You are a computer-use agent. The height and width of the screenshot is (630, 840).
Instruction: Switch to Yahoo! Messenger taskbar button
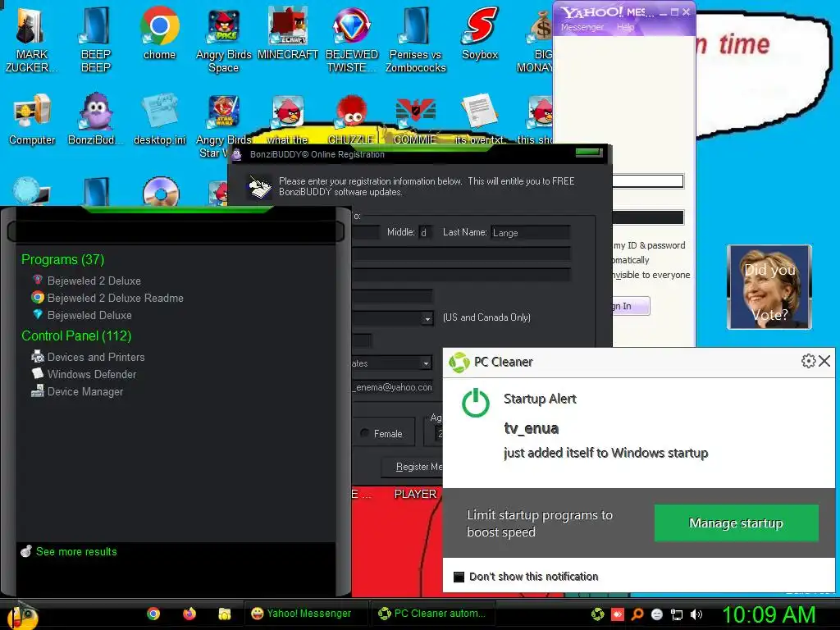click(305, 614)
